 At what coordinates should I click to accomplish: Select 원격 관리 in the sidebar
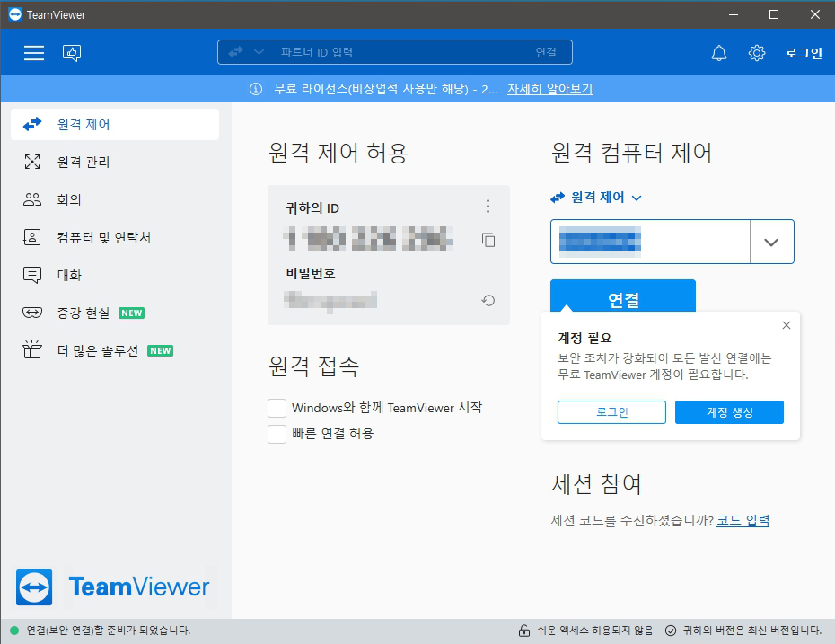115,162
